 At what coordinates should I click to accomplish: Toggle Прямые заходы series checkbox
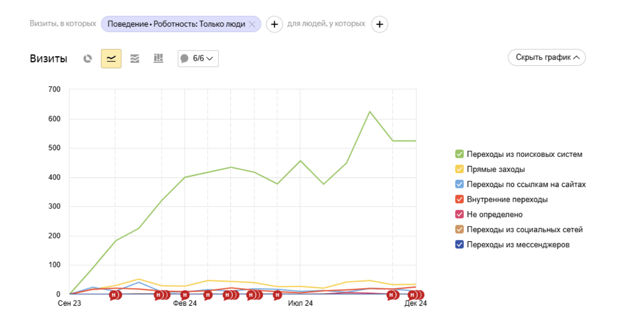pos(459,169)
